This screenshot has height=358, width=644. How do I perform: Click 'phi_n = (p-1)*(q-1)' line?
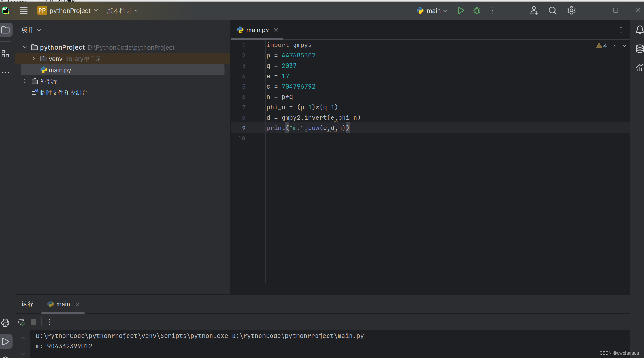(x=302, y=107)
